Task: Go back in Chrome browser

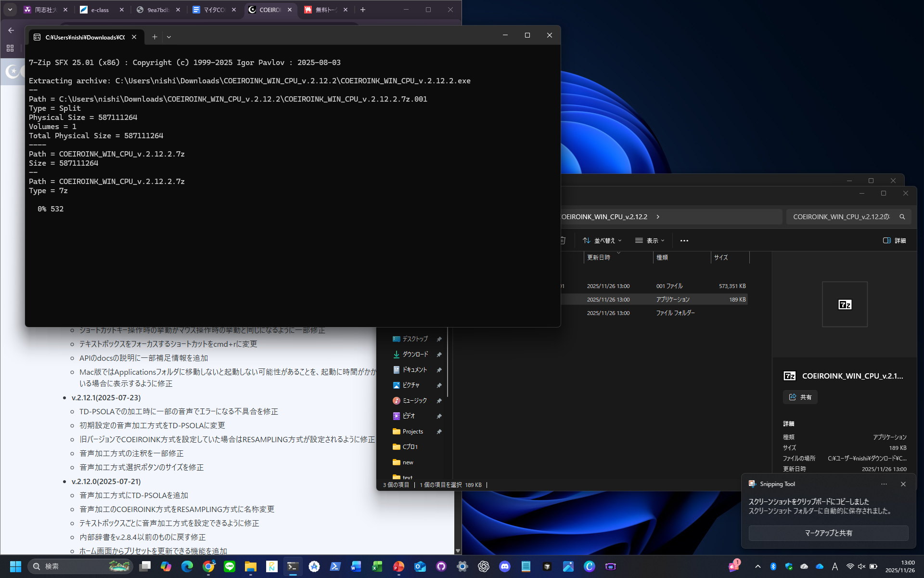Action: (x=11, y=30)
